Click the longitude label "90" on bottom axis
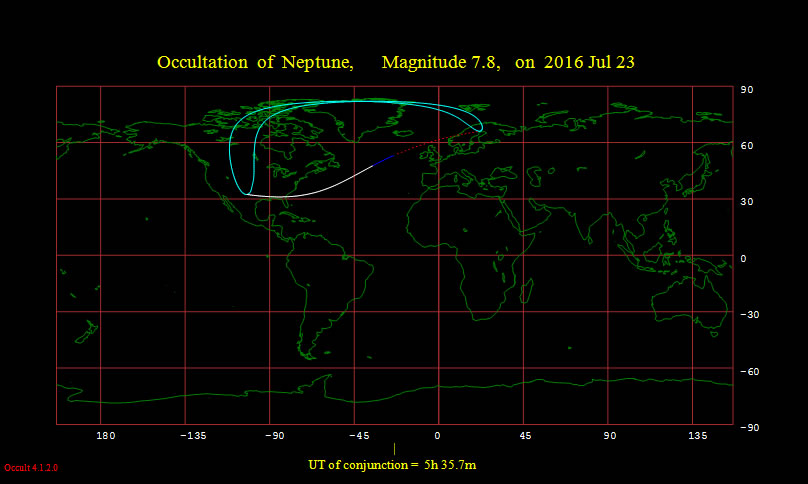The width and height of the screenshot is (808, 484). [610, 436]
